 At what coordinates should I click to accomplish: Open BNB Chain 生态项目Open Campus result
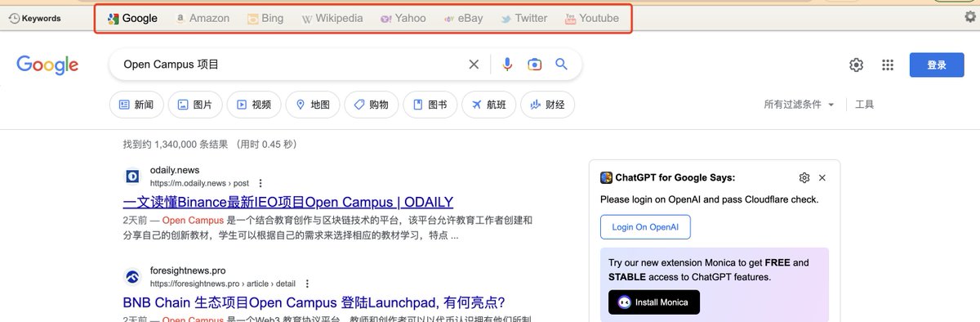coord(314,302)
